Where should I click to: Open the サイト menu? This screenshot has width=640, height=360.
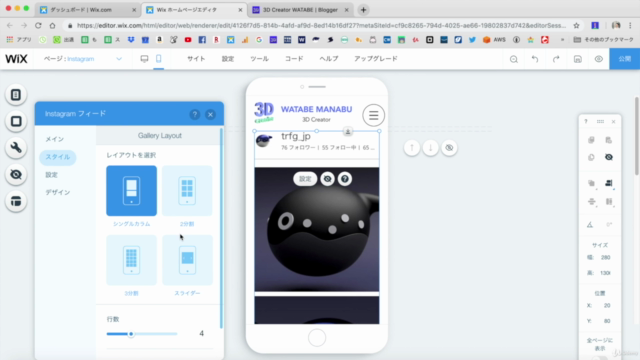click(x=196, y=59)
